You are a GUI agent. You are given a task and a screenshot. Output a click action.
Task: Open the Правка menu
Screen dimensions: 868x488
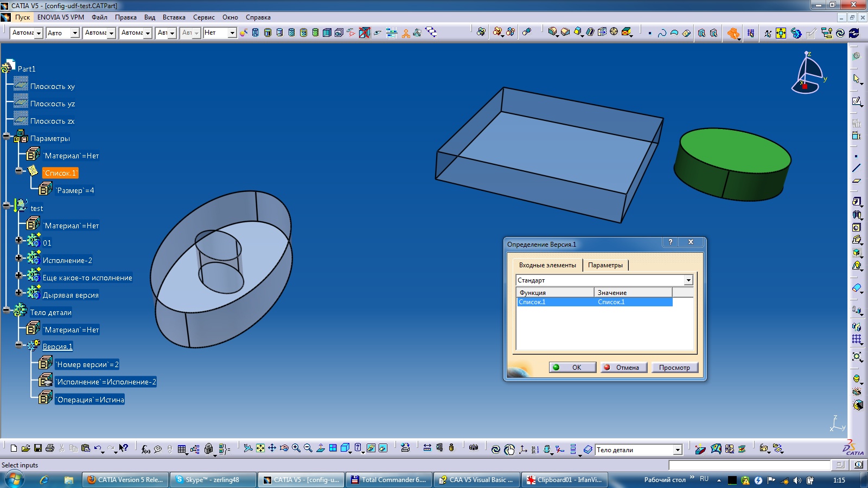coord(126,17)
